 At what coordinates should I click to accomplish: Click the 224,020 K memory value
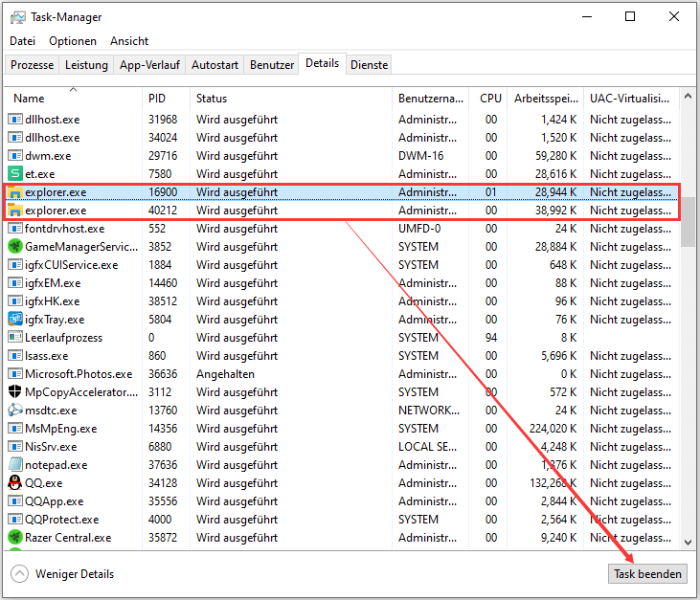tap(553, 429)
